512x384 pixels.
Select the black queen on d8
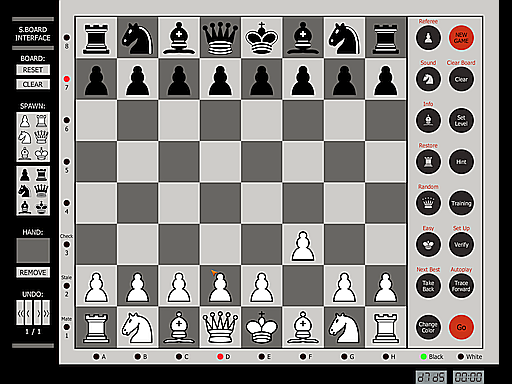pyautogui.click(x=220, y=38)
